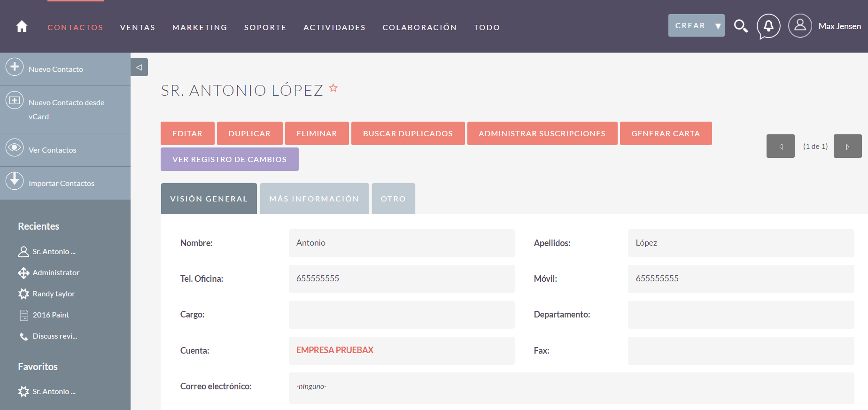Collapse the left sidebar panel
868x410 pixels.
click(139, 67)
